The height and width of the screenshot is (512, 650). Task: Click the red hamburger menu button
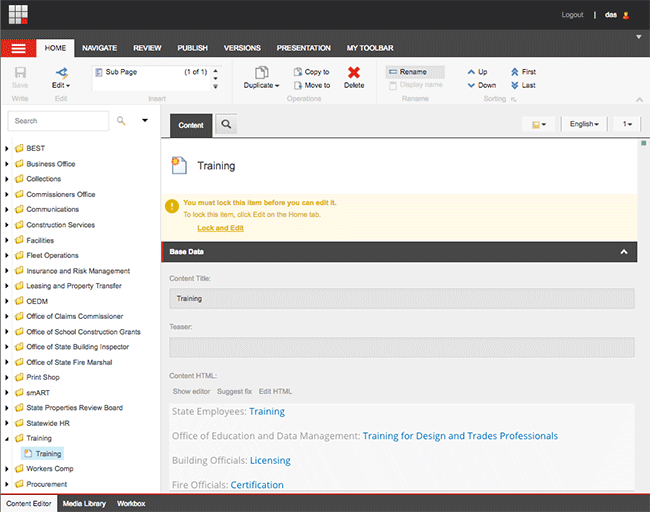[19, 48]
